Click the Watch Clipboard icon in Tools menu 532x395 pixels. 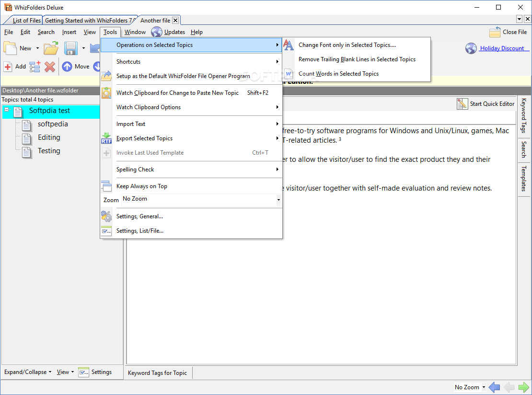coord(106,92)
